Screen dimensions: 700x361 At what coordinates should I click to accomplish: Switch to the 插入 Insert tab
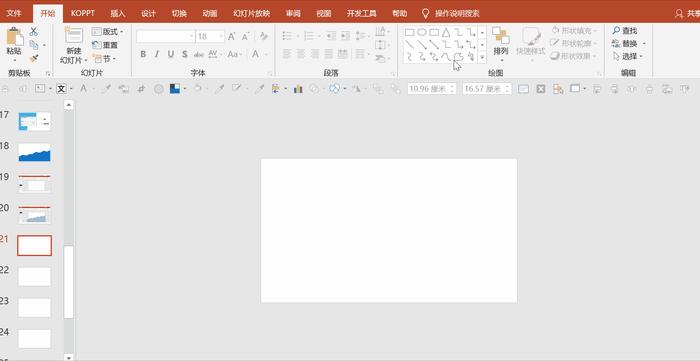(x=118, y=13)
